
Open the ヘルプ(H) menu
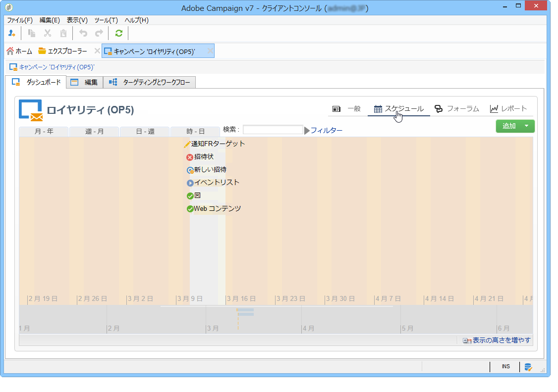pos(137,20)
